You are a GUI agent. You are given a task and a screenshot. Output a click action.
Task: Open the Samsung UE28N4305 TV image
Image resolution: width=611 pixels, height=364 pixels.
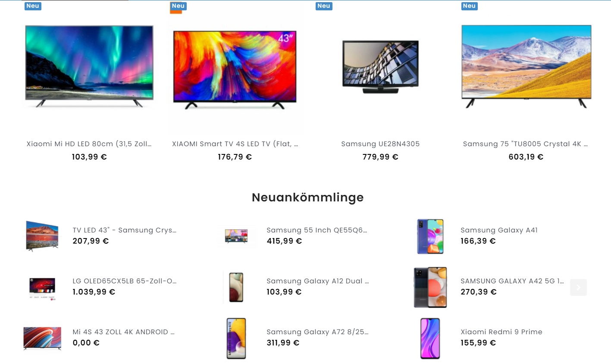[x=380, y=67]
